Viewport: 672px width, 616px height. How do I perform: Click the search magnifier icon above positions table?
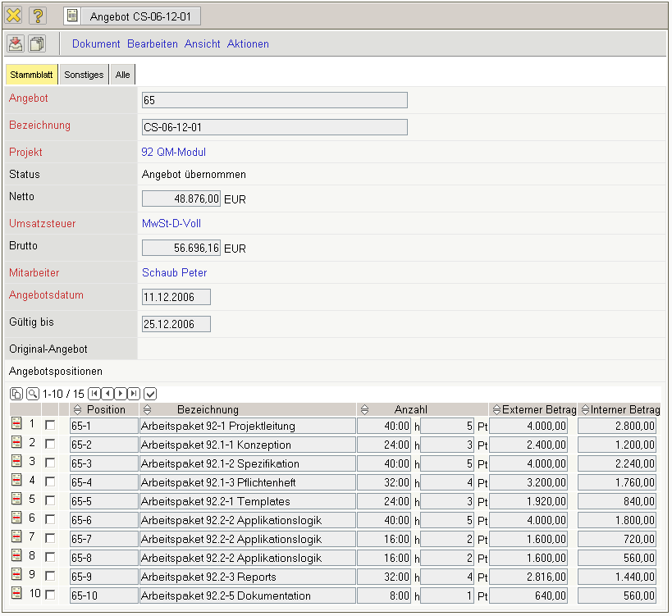pos(32,394)
